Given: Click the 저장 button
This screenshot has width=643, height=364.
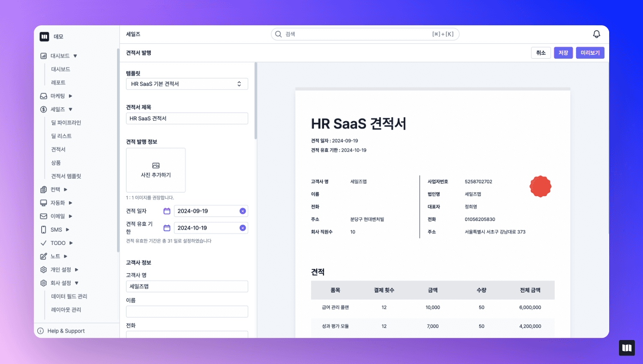Looking at the screenshot, I should (563, 53).
